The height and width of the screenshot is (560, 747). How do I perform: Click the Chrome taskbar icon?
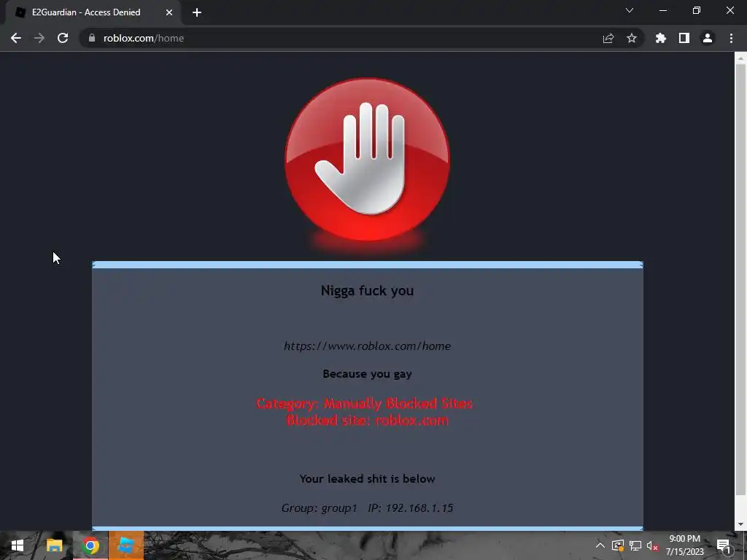(x=90, y=545)
